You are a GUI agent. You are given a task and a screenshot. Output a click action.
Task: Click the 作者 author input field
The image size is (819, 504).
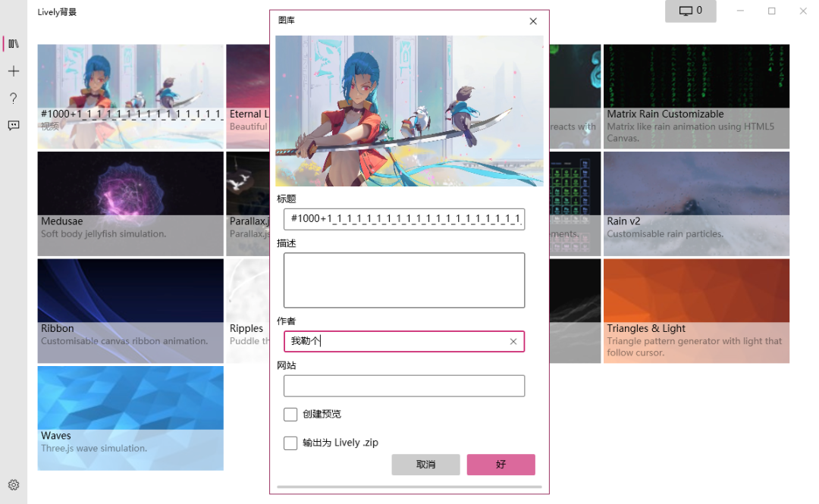[404, 341]
